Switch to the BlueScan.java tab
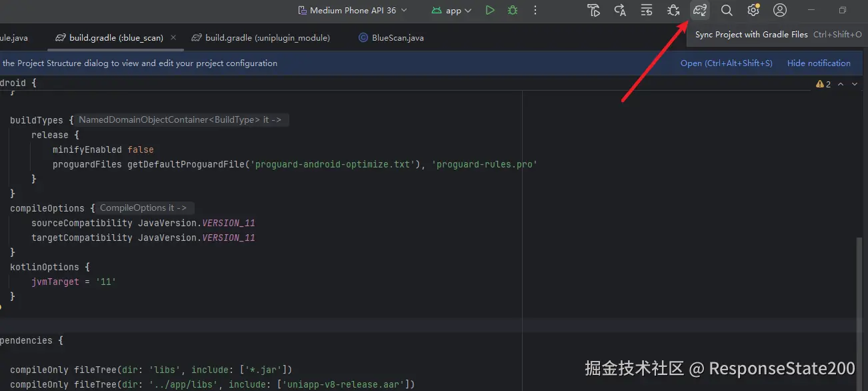Screen dimensions: 868x391 point(391,38)
